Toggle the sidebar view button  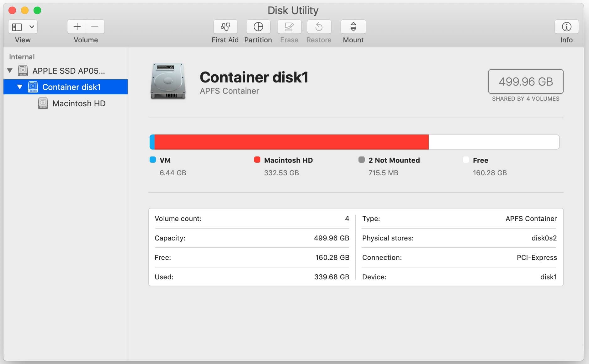(x=17, y=27)
